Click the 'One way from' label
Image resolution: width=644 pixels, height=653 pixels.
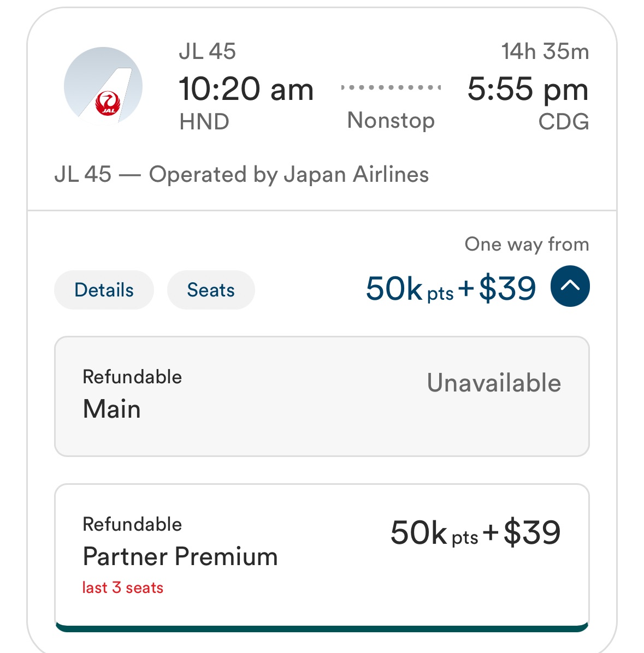(x=527, y=244)
